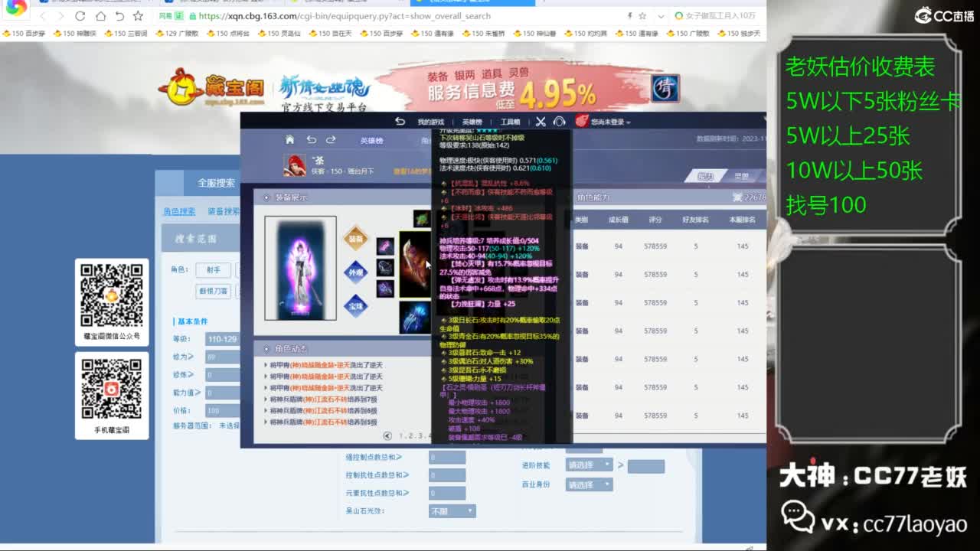Click the home icon in hero panel
This screenshot has width=980, height=551.
pos(289,139)
